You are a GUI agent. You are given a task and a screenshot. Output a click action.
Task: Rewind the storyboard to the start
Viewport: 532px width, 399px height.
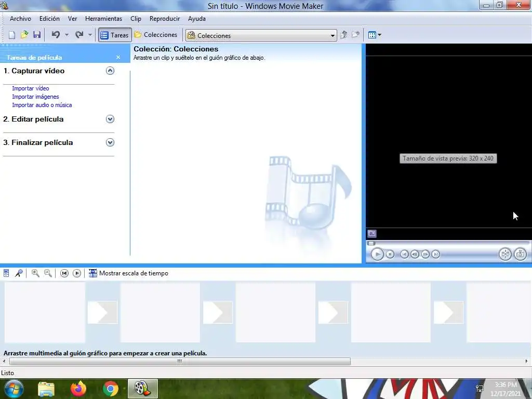[x=64, y=273]
